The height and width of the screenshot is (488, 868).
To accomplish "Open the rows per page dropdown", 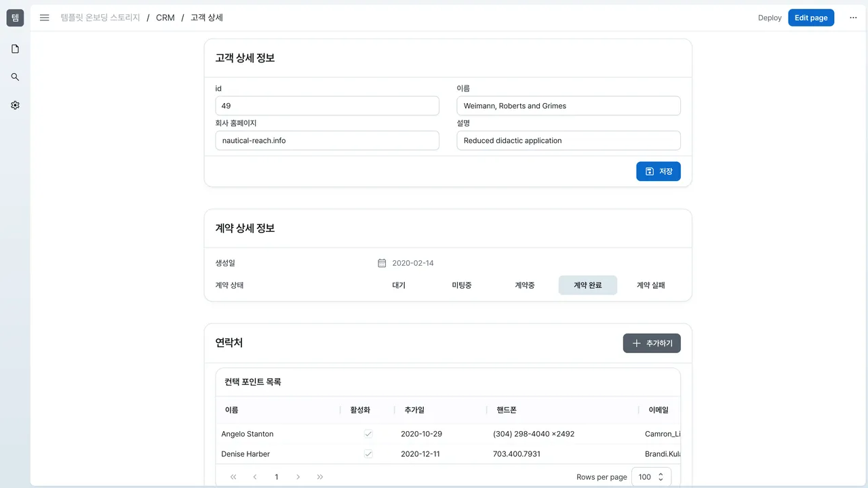I will click(652, 477).
